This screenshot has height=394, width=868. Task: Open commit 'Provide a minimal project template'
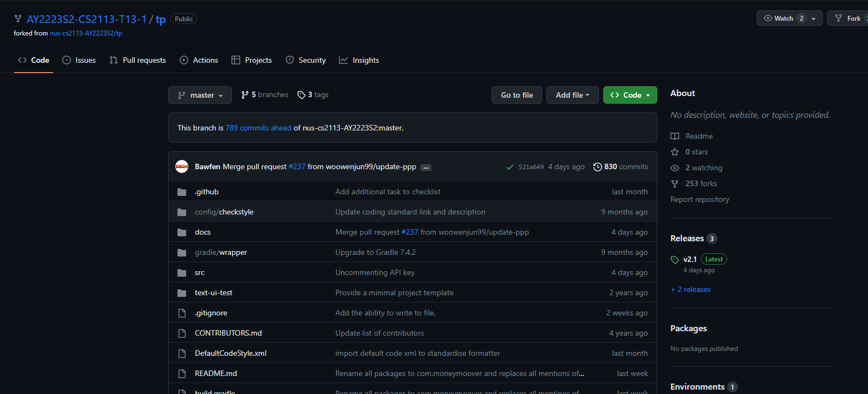(x=394, y=292)
